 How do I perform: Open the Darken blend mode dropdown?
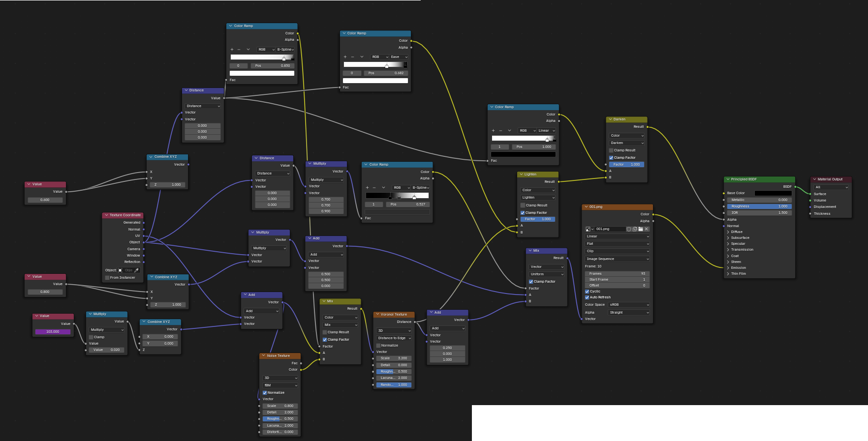[627, 143]
